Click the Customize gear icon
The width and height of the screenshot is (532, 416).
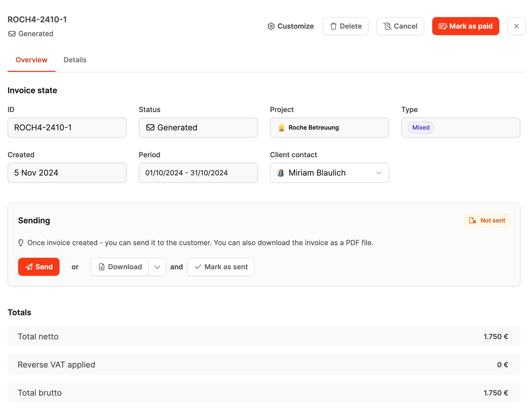click(x=271, y=26)
